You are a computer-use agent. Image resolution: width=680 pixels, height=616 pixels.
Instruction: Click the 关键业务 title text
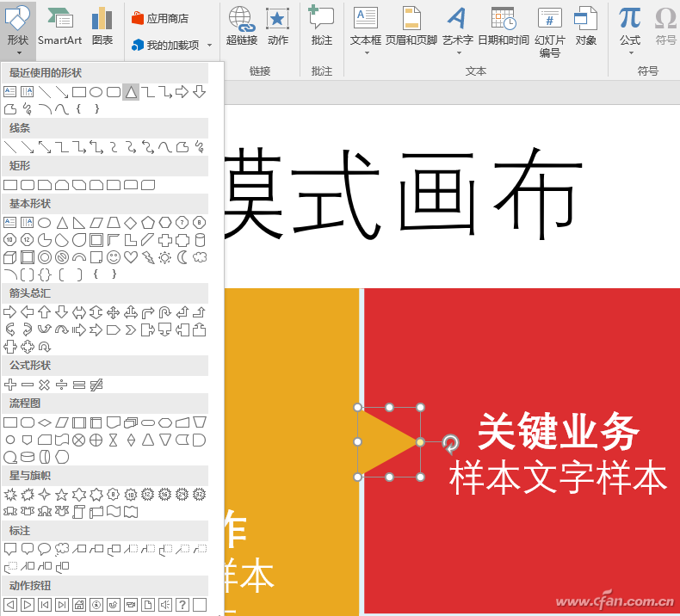coord(558,431)
